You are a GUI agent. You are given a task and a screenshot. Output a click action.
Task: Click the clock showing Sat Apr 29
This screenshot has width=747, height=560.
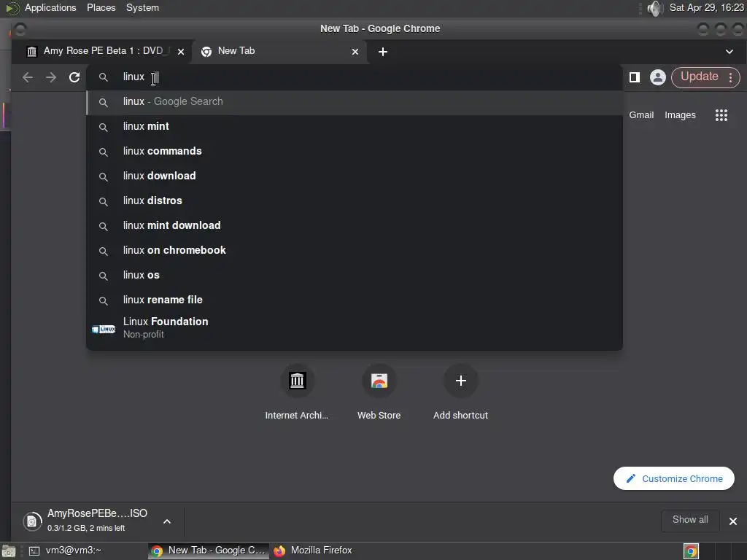click(706, 7)
